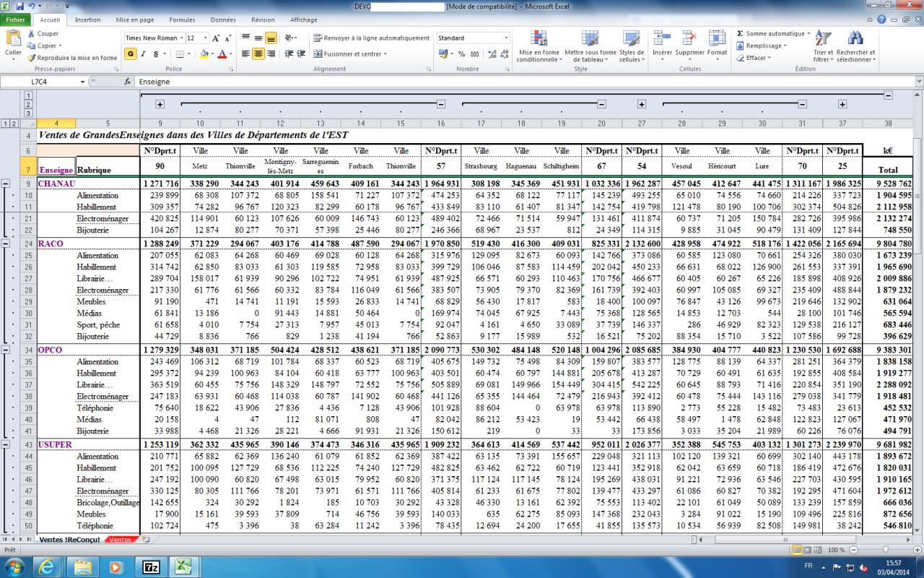Open the Formules ribbon tab
Image resolution: width=924 pixels, height=578 pixels.
pyautogui.click(x=182, y=20)
